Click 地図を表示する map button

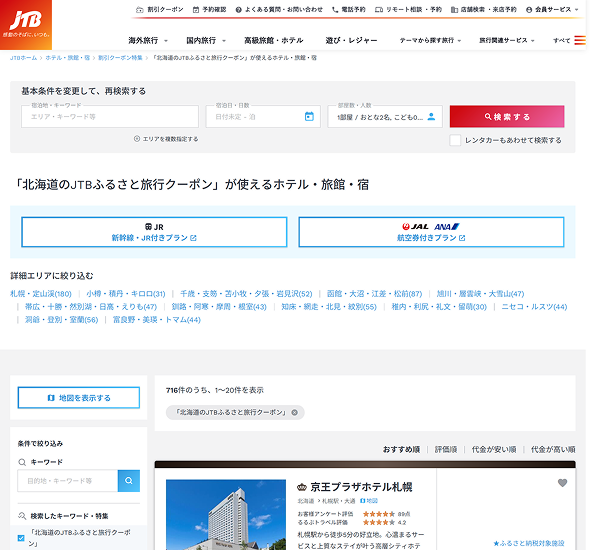[79, 398]
